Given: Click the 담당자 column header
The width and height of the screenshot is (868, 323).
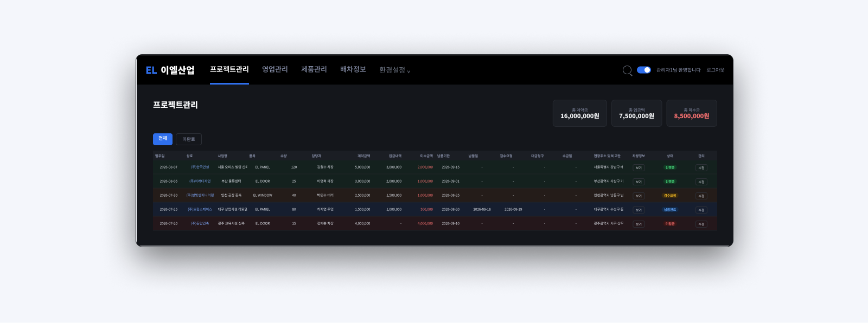Looking at the screenshot, I should pos(316,156).
